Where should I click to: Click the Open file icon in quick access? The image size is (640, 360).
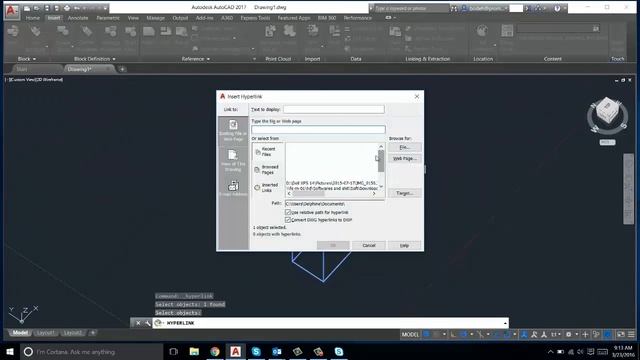37,8
